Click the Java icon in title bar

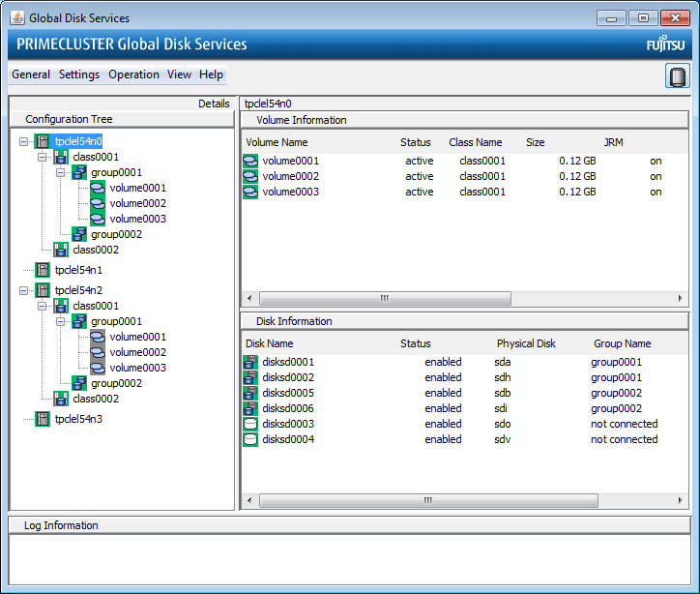coord(16,17)
